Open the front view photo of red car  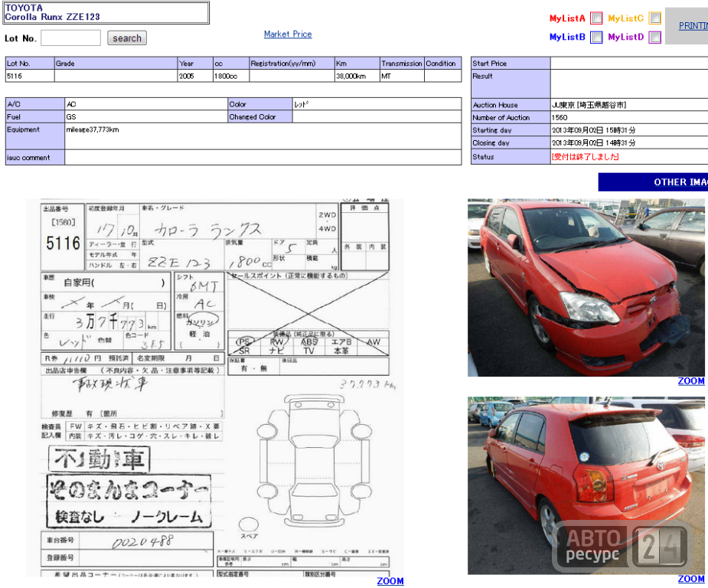coord(586,288)
